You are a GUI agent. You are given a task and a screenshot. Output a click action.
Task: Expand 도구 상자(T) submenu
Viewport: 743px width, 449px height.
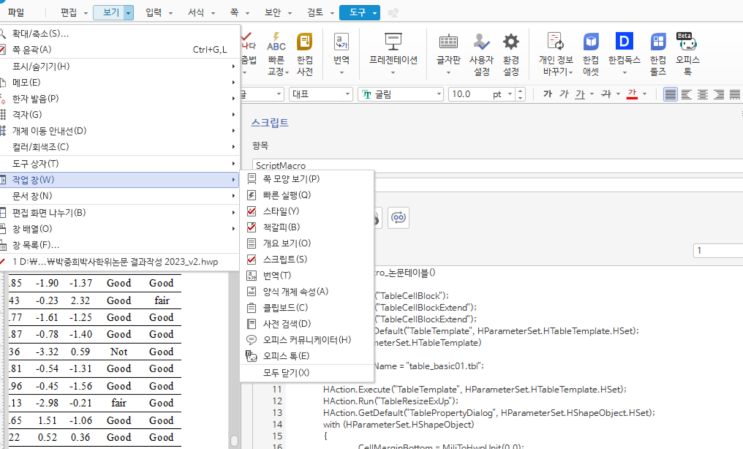click(x=118, y=164)
